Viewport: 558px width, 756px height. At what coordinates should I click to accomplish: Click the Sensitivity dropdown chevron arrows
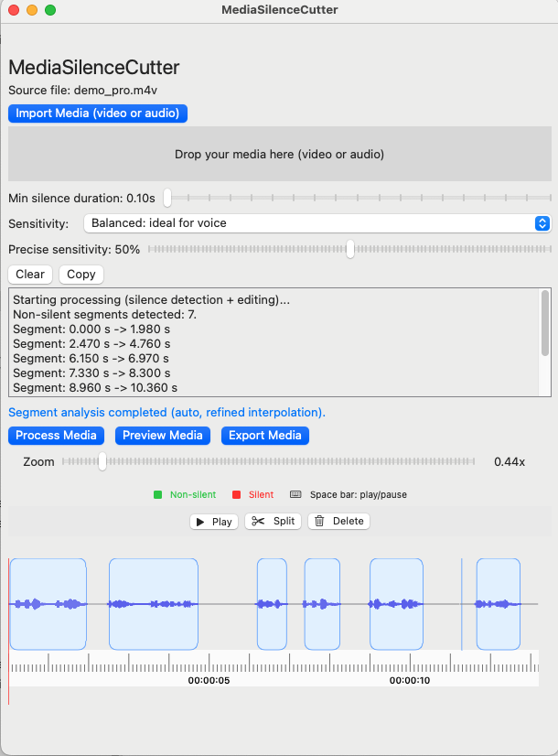point(542,223)
